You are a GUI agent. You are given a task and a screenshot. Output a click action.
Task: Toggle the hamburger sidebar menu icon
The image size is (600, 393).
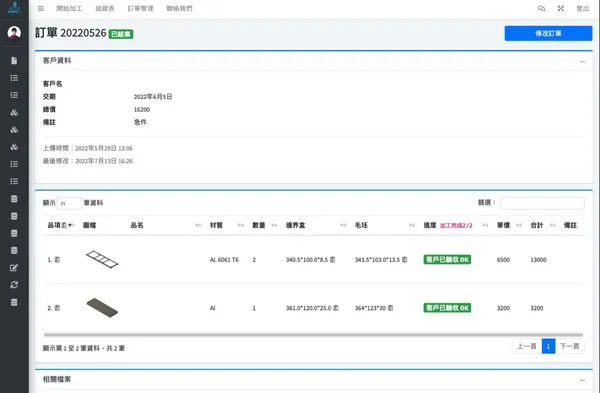tap(41, 8)
